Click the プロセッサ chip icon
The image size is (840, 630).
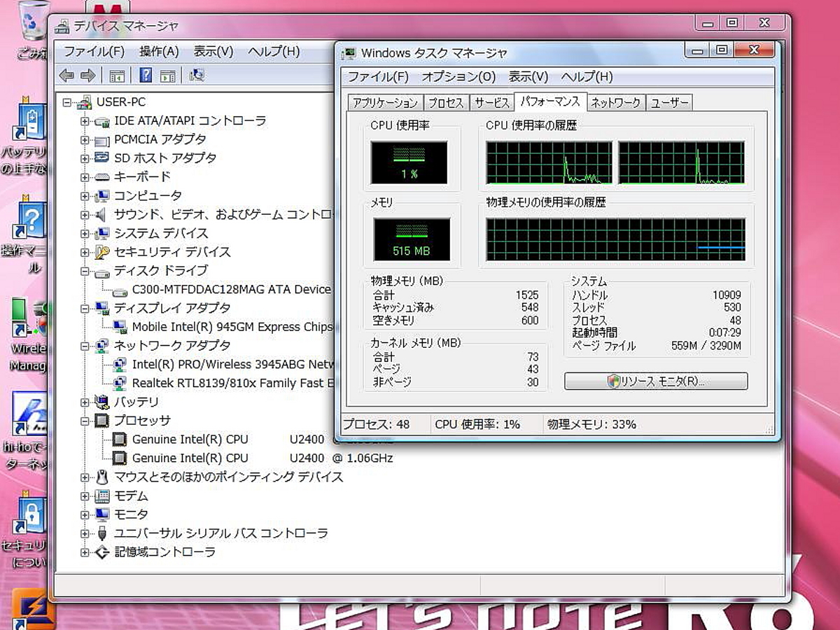(x=102, y=421)
